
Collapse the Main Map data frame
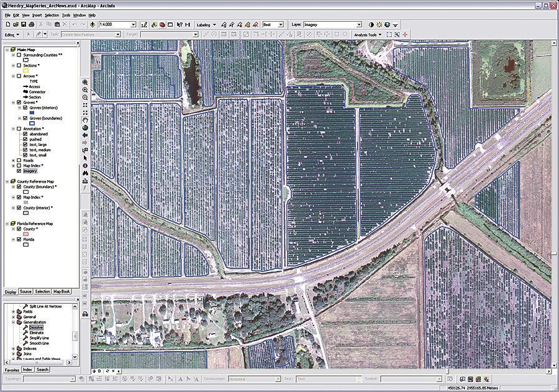[x=7, y=50]
